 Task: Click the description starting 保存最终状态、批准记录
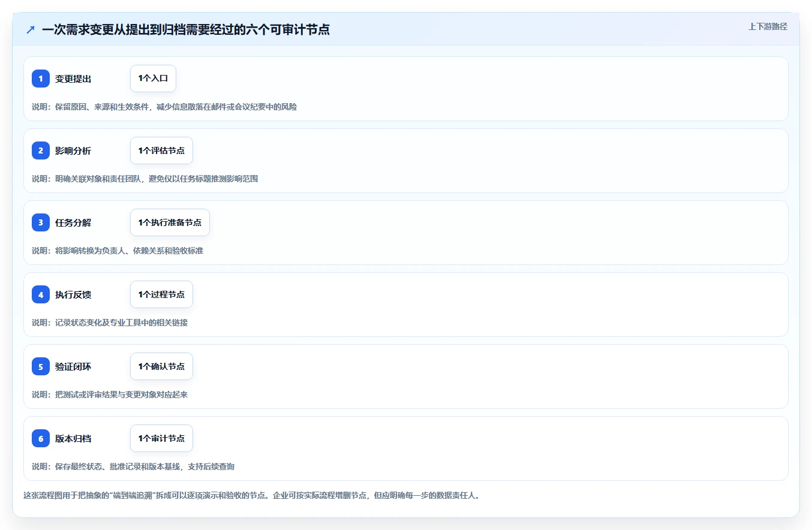133,466
